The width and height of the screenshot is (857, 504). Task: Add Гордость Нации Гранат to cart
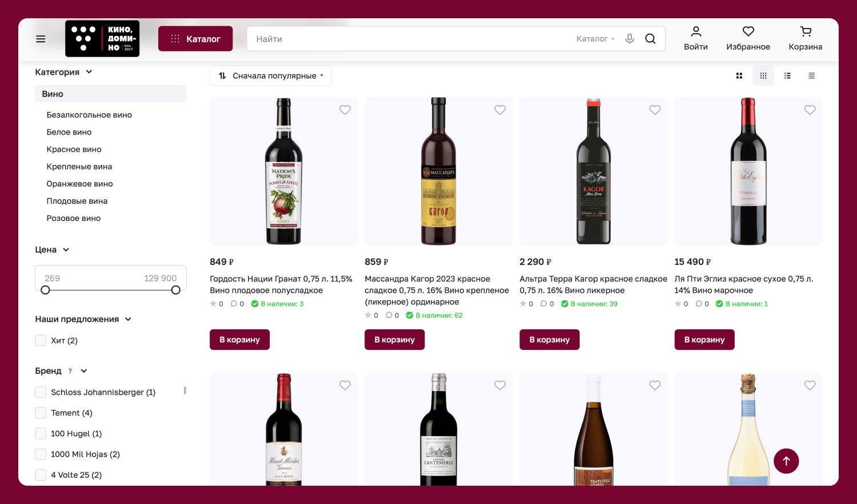click(239, 340)
